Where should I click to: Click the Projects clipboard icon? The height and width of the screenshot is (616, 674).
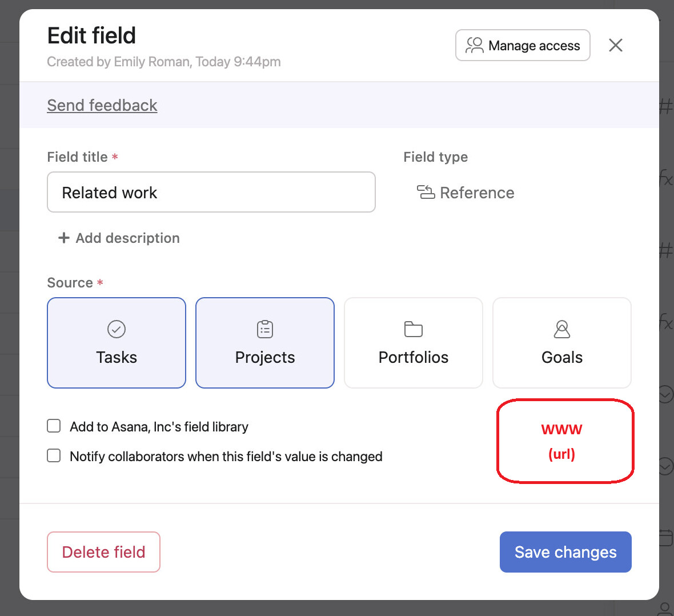265,329
